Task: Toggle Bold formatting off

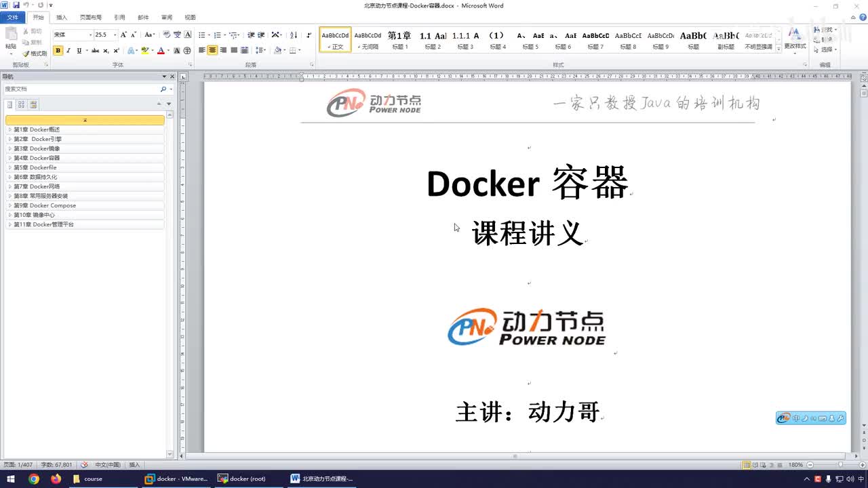Action: click(x=58, y=51)
